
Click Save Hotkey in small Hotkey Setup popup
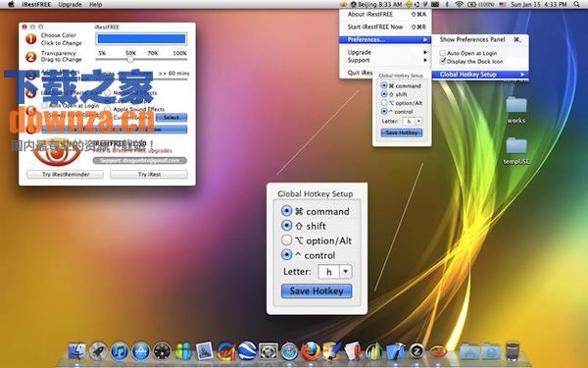[402, 132]
